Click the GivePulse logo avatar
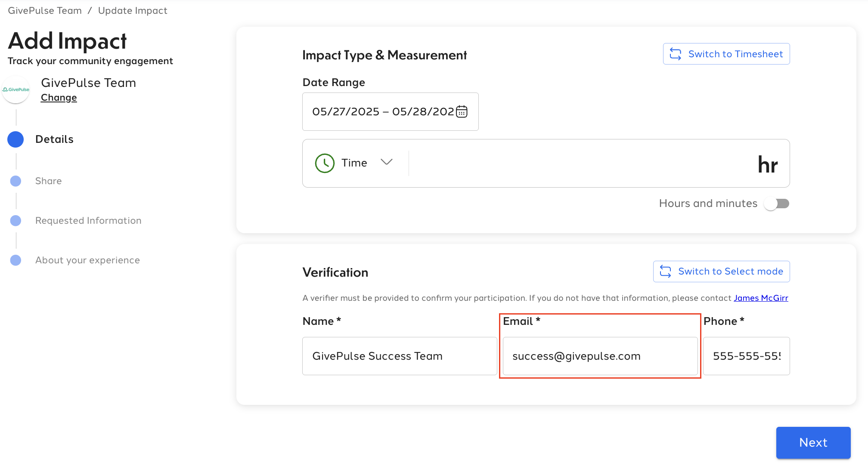 [x=16, y=89]
